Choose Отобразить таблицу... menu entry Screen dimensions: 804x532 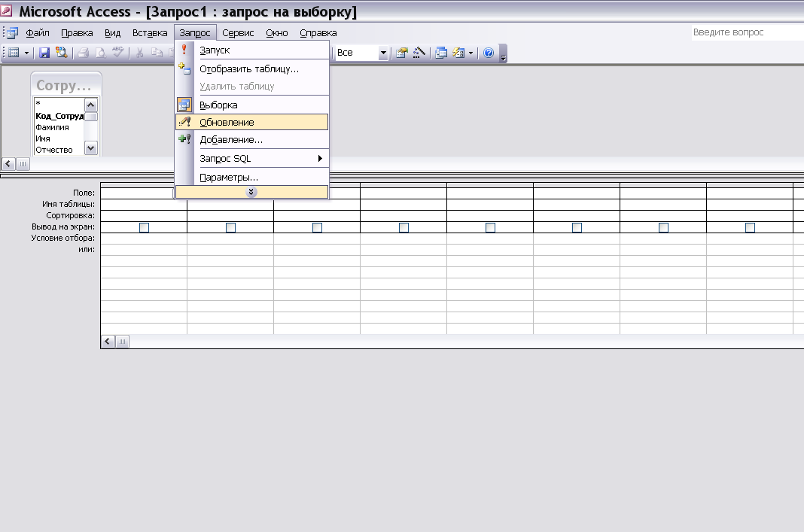pyautogui.click(x=251, y=68)
